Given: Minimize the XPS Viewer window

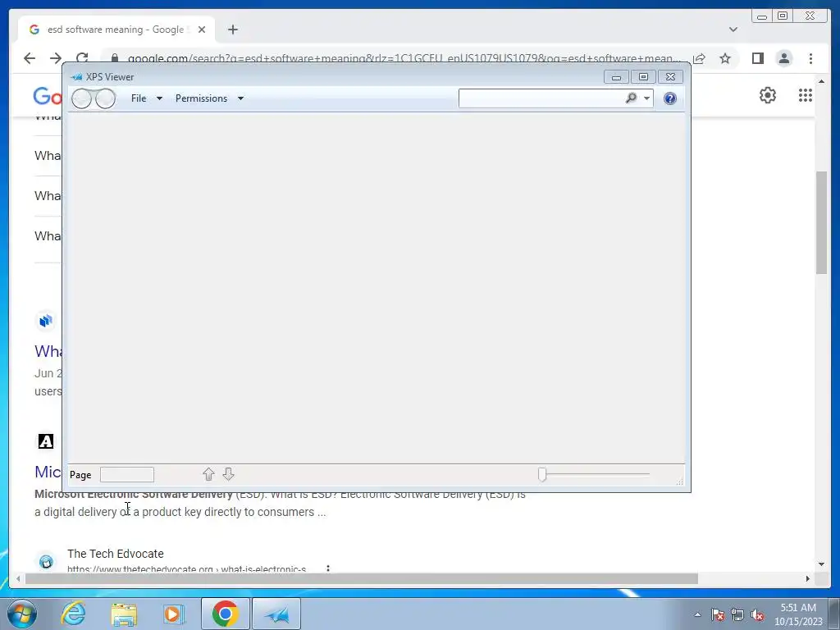Looking at the screenshot, I should [616, 77].
